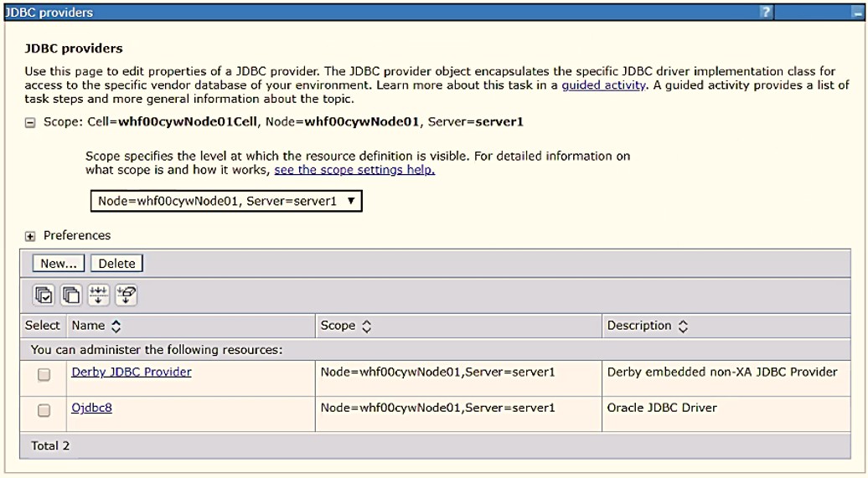Open the Node/Server scope dropdown

pyautogui.click(x=226, y=202)
